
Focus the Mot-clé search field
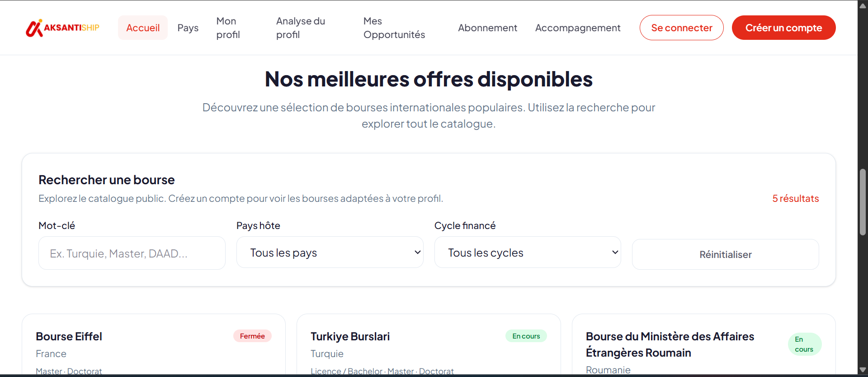[132, 253]
